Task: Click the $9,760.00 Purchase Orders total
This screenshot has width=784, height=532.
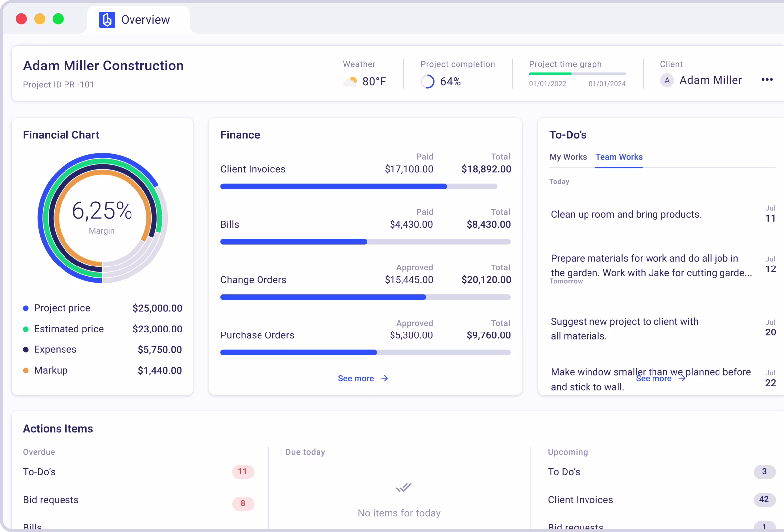Action: tap(489, 335)
